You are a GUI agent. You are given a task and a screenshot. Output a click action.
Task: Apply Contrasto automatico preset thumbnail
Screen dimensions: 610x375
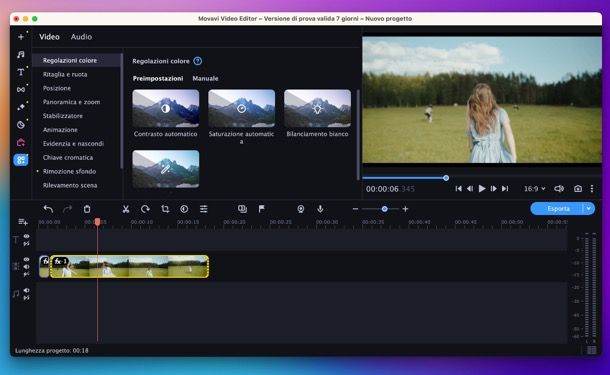click(166, 109)
